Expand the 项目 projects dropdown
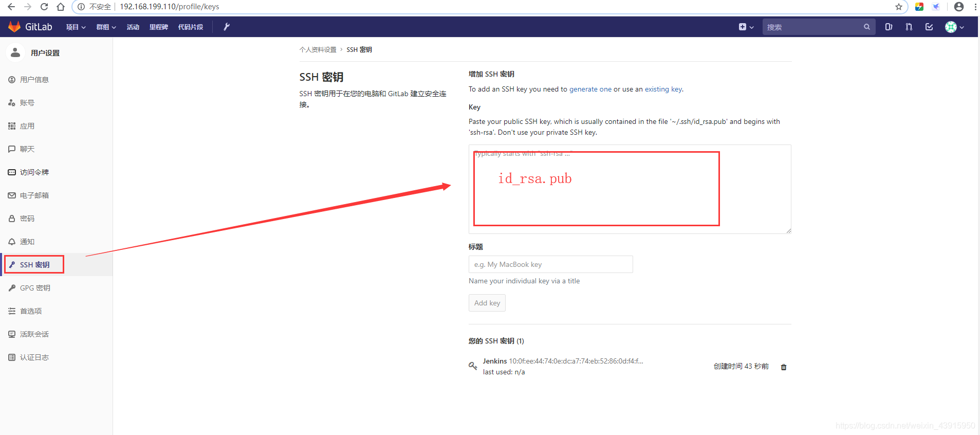The width and height of the screenshot is (980, 435). [76, 27]
